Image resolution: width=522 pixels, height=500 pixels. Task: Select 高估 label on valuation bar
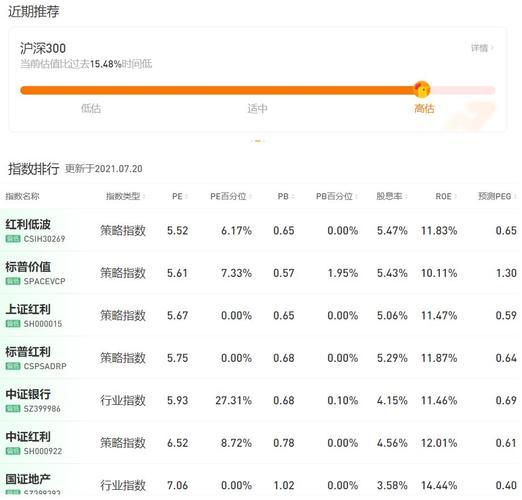tap(424, 109)
